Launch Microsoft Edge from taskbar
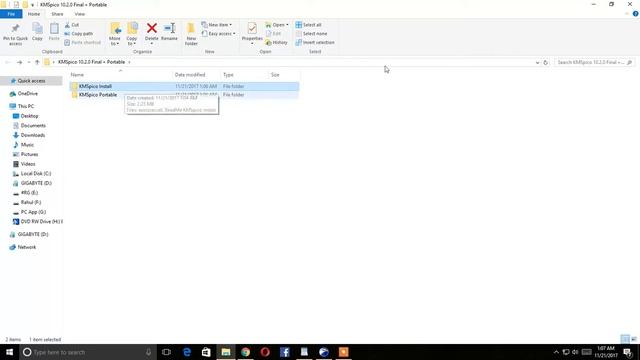The width and height of the screenshot is (640, 360). coord(187,352)
